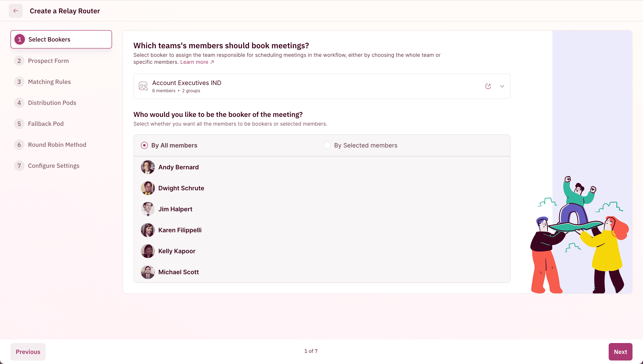643x364 pixels.
Task: Jump to Round Robin Method step
Action: point(57,145)
